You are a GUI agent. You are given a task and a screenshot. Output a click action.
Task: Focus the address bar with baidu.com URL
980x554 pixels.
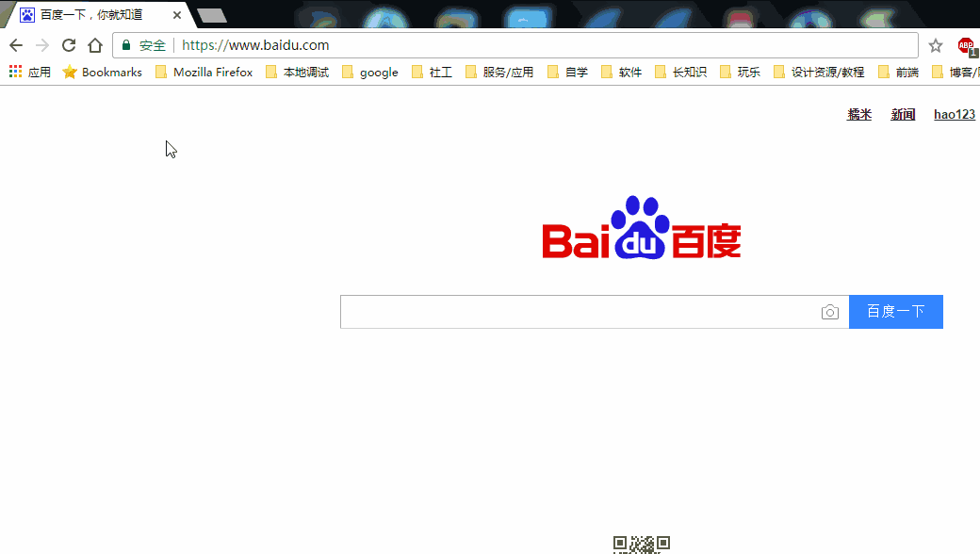pos(515,45)
